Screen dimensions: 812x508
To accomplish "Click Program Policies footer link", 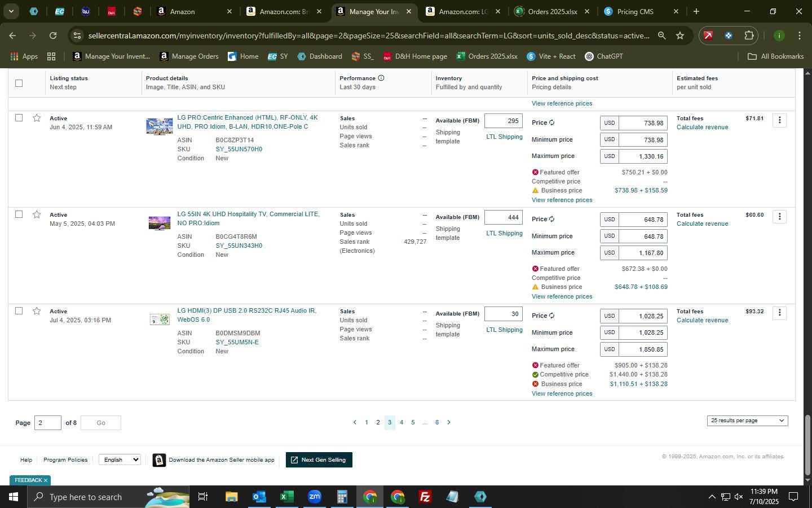I will pos(65,460).
